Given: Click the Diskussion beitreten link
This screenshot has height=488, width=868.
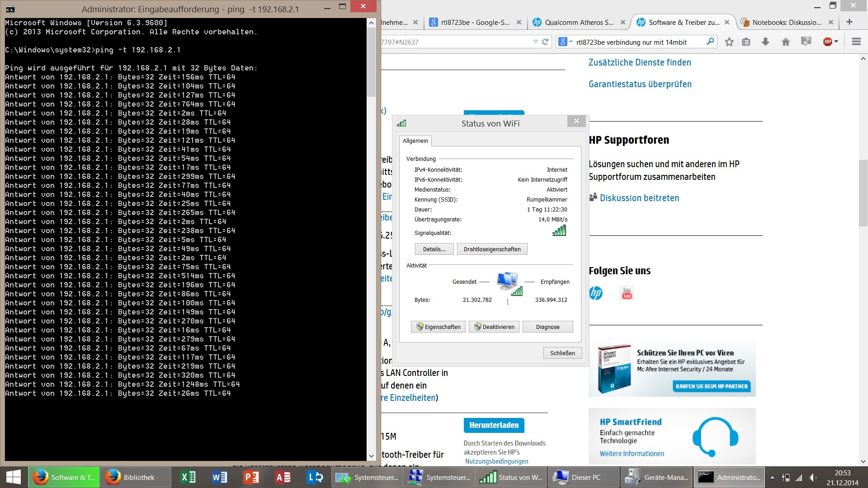Looking at the screenshot, I should click(x=639, y=198).
